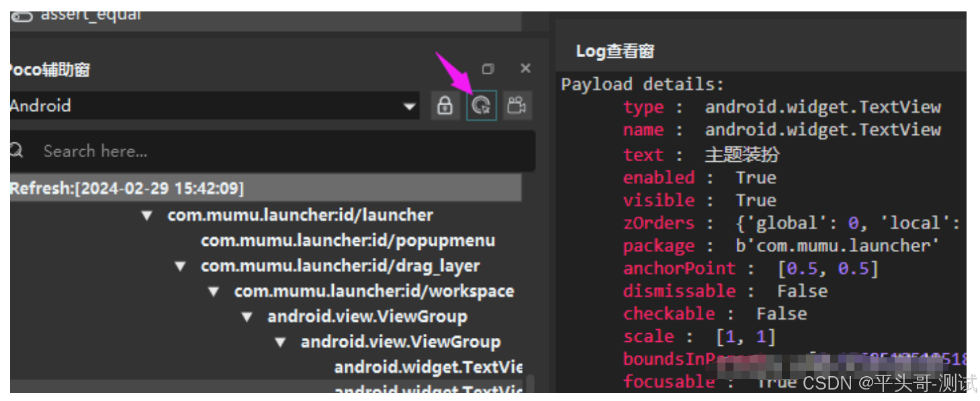Float the Poco assistant panel
This screenshot has height=401, width=980.
pos(488,69)
